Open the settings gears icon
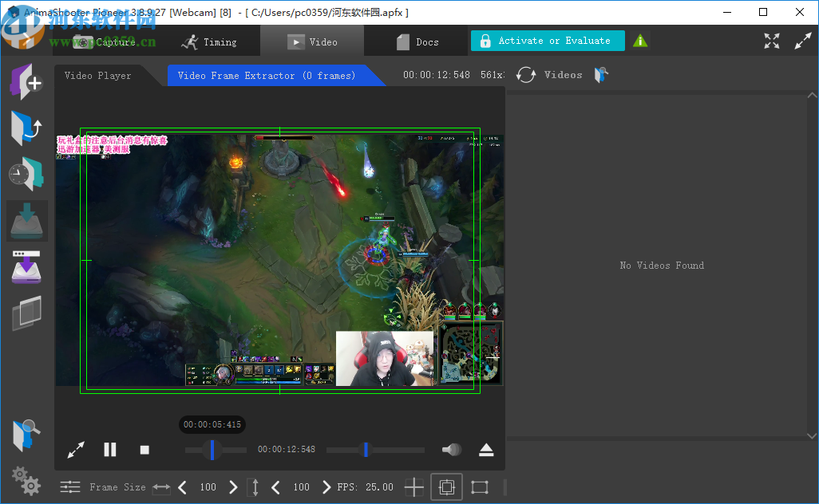This screenshot has width=819, height=504. (26, 480)
